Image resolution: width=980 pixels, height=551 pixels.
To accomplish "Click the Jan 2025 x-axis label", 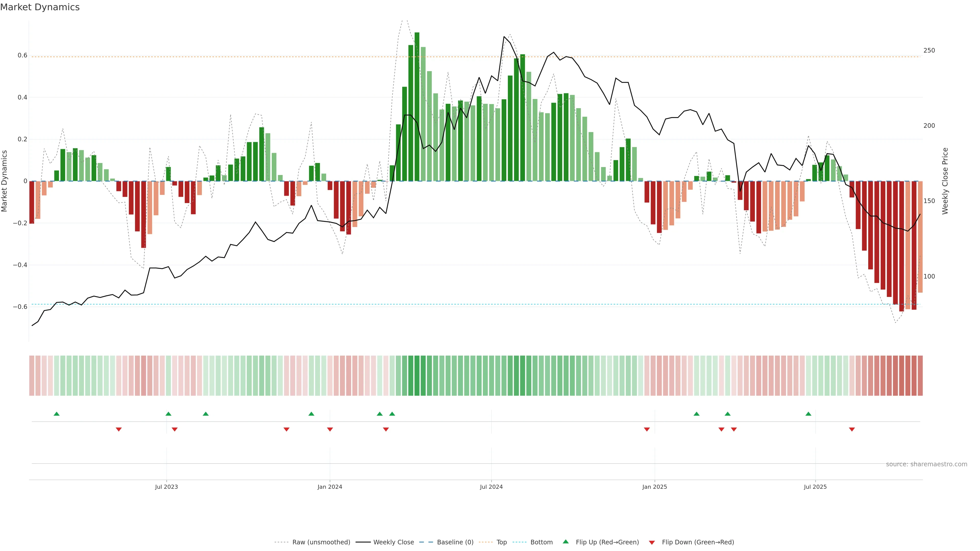I will (x=654, y=487).
